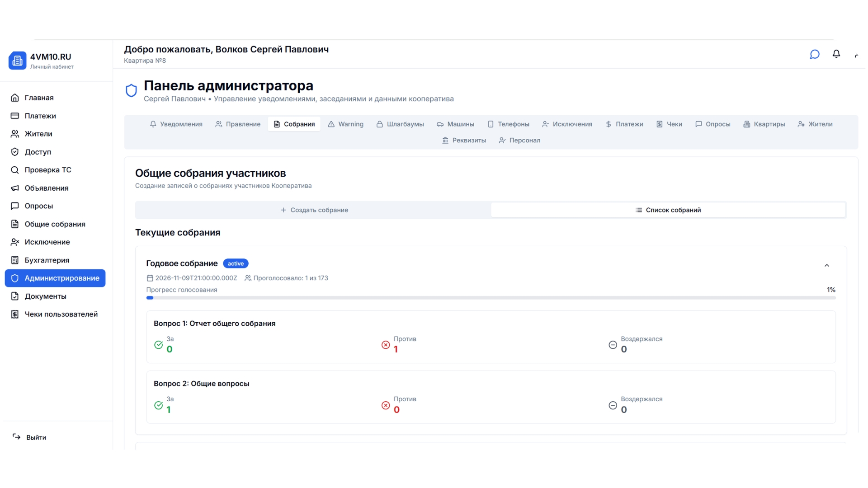Image resolution: width=868 pixels, height=488 pixels.
Task: Click the notifications bell icon
Action: 836,54
